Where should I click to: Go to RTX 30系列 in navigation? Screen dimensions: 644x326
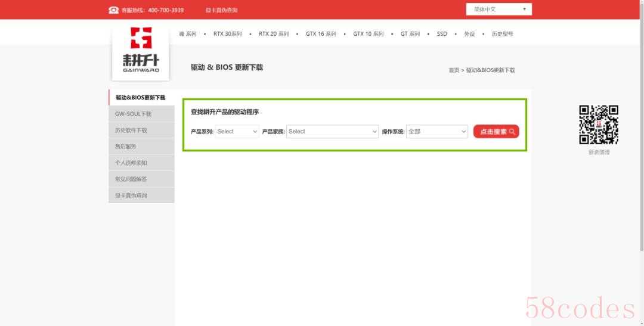(x=227, y=34)
